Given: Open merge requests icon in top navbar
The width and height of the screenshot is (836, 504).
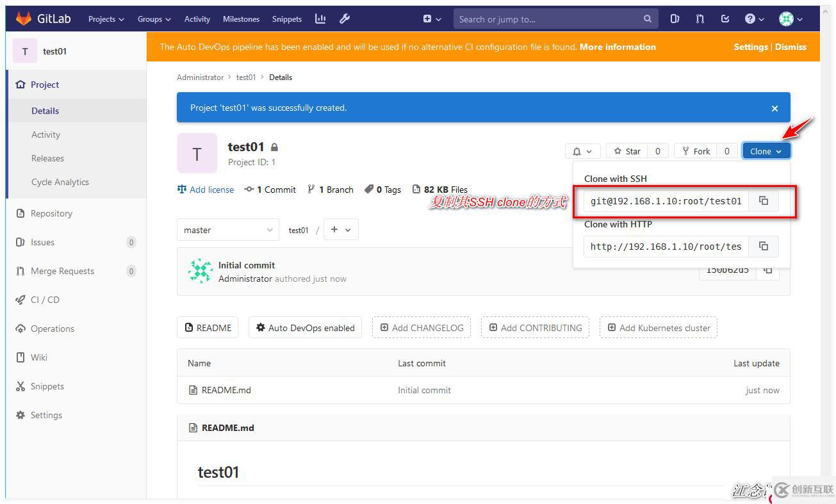Looking at the screenshot, I should [700, 19].
